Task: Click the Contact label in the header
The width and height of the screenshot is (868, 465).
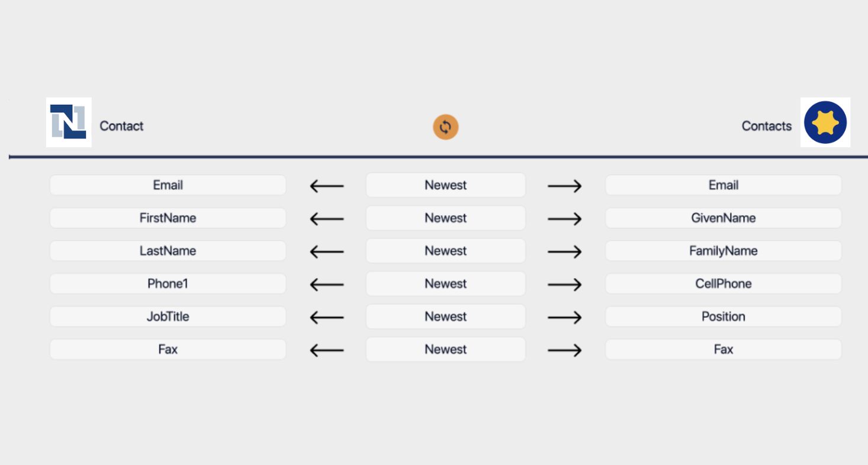Action: pyautogui.click(x=121, y=126)
